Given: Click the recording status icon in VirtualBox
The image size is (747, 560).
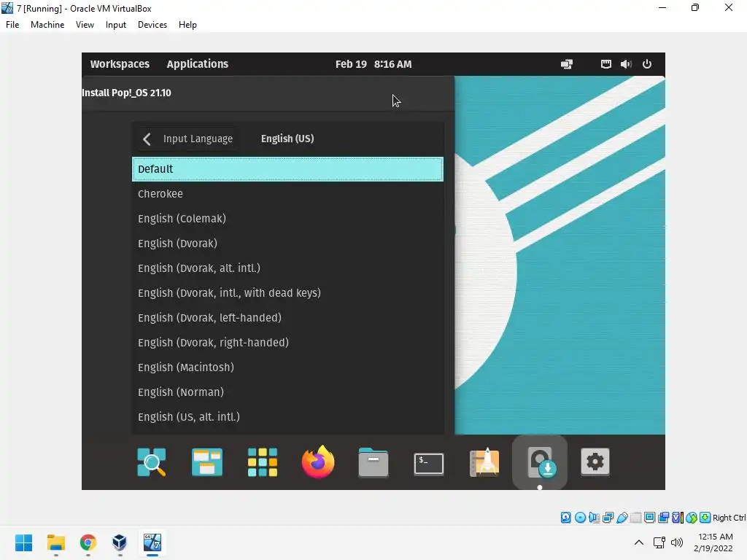Looking at the screenshot, I should 663,518.
